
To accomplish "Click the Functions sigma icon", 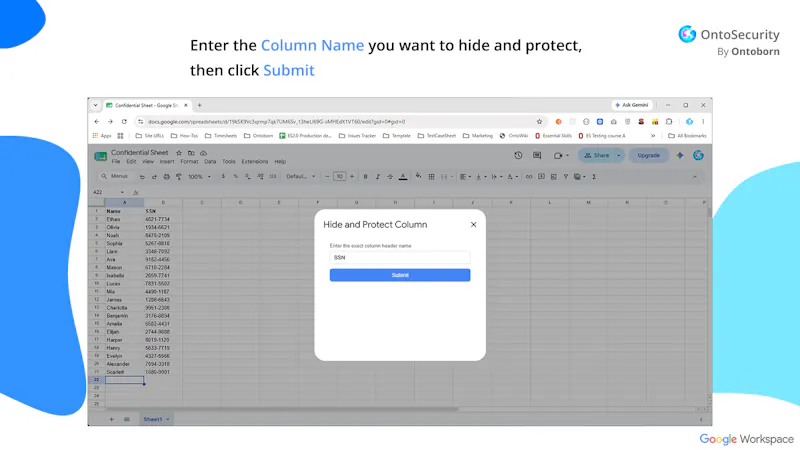I will pyautogui.click(x=594, y=177).
